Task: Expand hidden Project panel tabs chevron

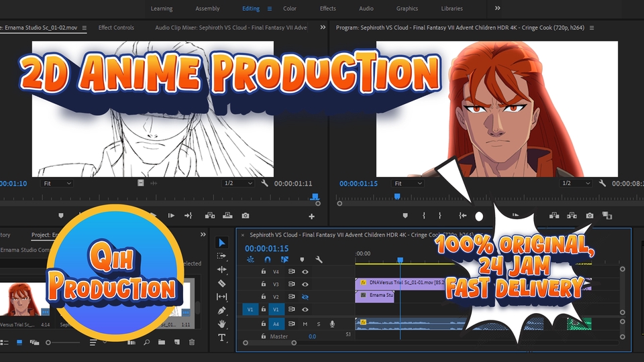Action: click(x=203, y=235)
